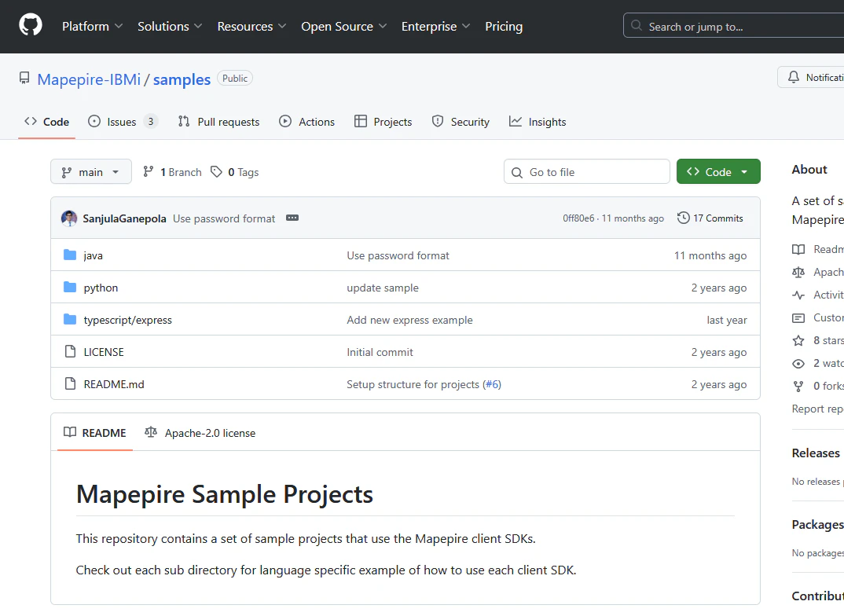This screenshot has width=844, height=616.
Task: View 1 Branch list
Action: [172, 172]
